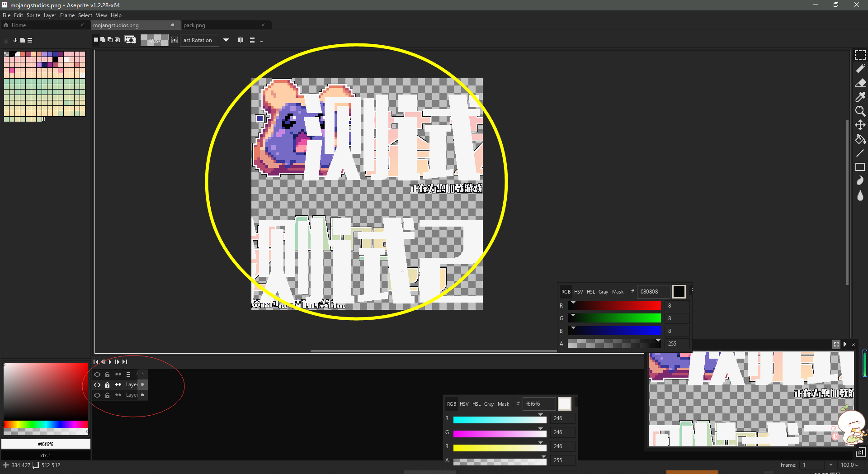Select the Contour tool

(x=860, y=181)
